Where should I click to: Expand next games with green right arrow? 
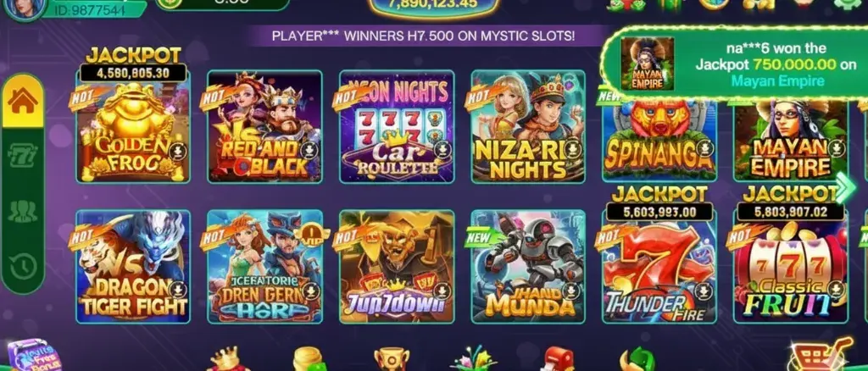point(845,187)
